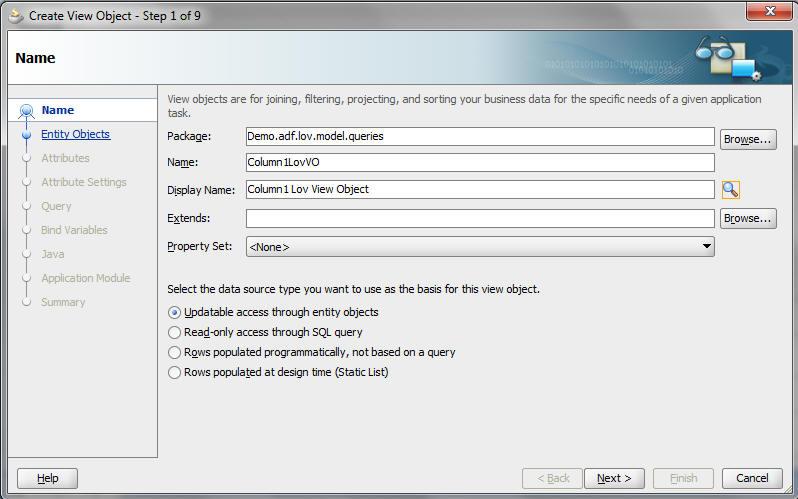Open Help for this wizard
Screen dimensions: 798x499
[x=47, y=478]
